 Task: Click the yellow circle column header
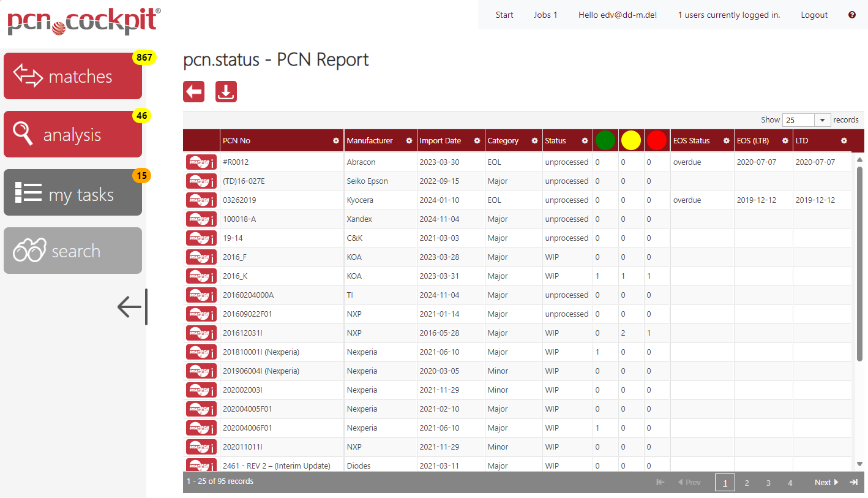pos(631,140)
